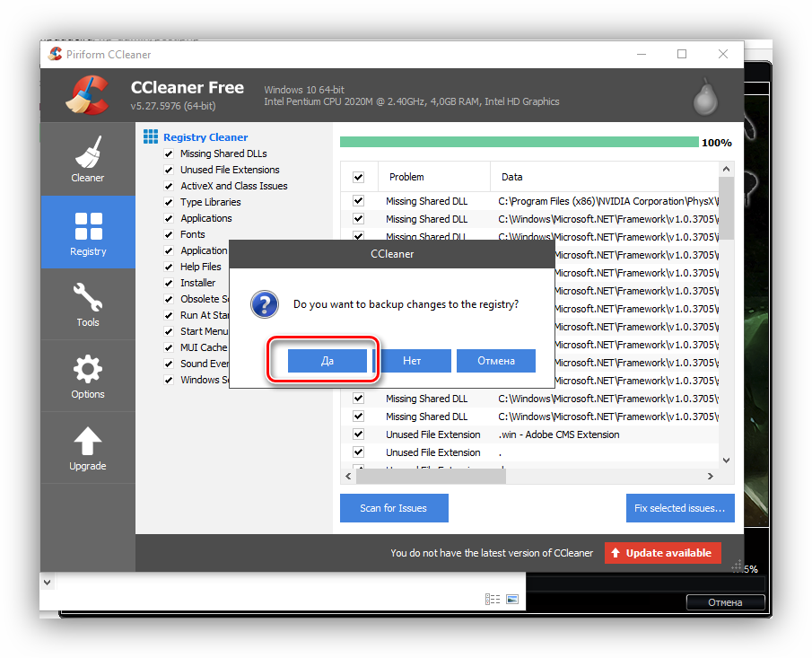812x658 pixels.
Task: Toggle Application Paths checkbox
Action: (169, 250)
